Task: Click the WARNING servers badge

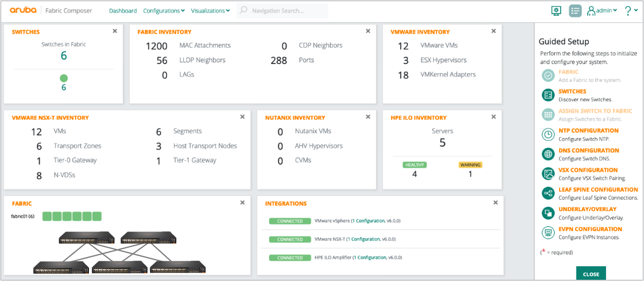Action: coord(470,165)
